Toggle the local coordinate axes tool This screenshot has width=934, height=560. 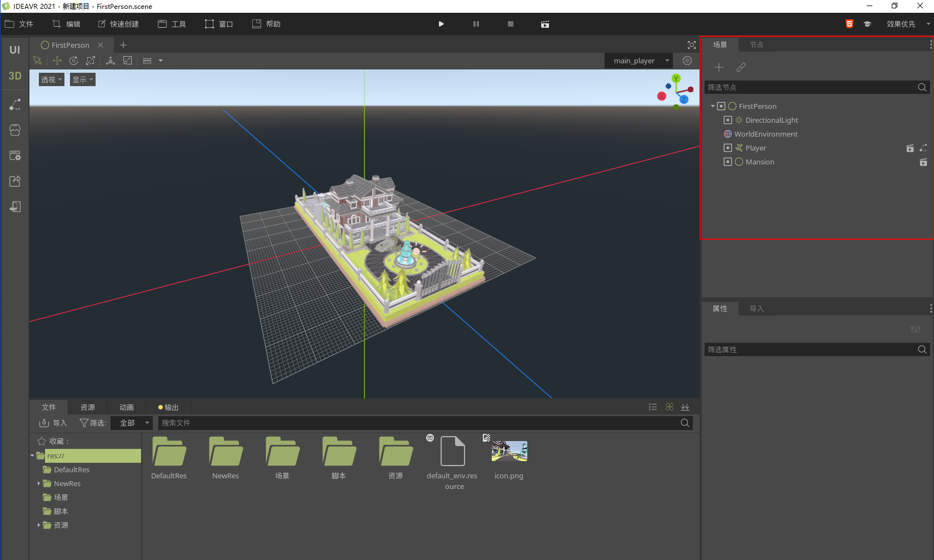(111, 61)
